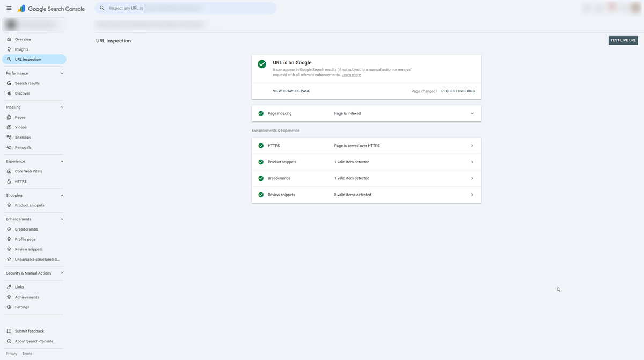
Task: Open the property selector dropdown
Action: point(33,25)
